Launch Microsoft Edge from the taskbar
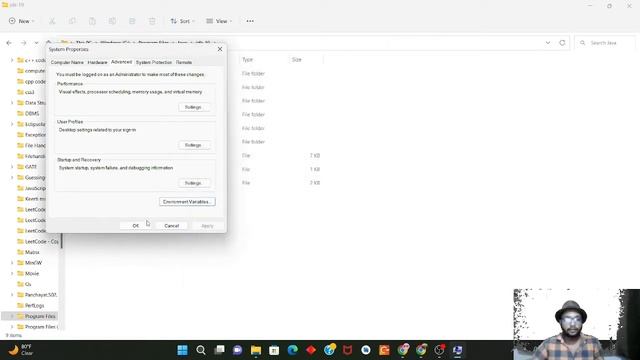 tap(293, 350)
